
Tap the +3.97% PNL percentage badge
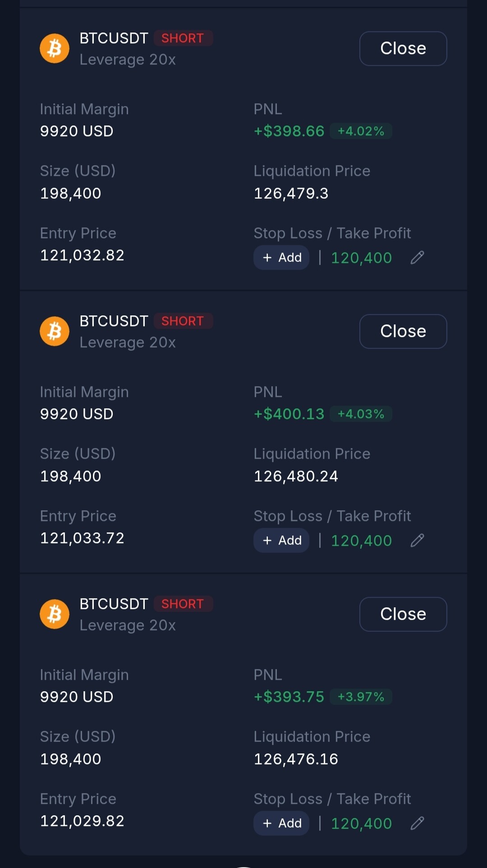[361, 697]
